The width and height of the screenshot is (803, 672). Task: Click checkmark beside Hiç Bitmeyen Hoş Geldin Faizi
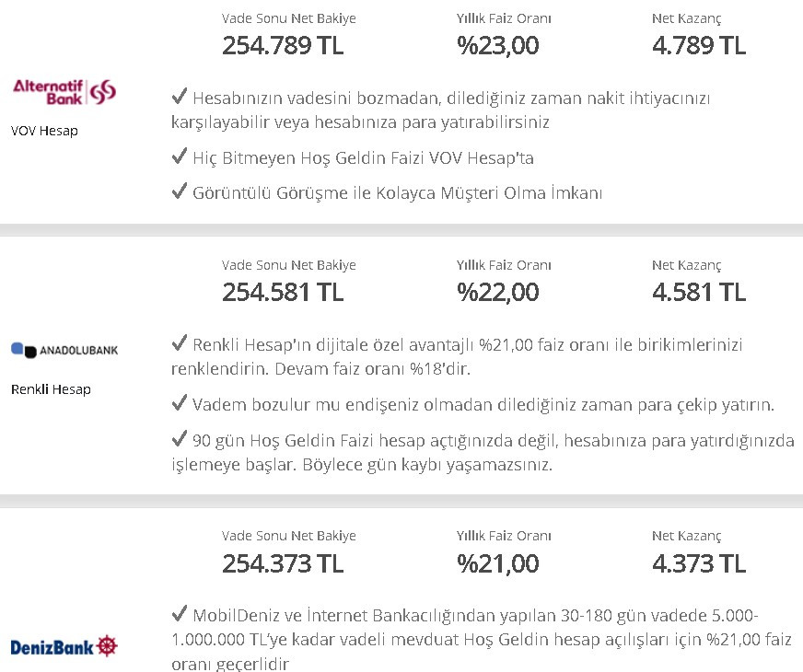coord(180,157)
